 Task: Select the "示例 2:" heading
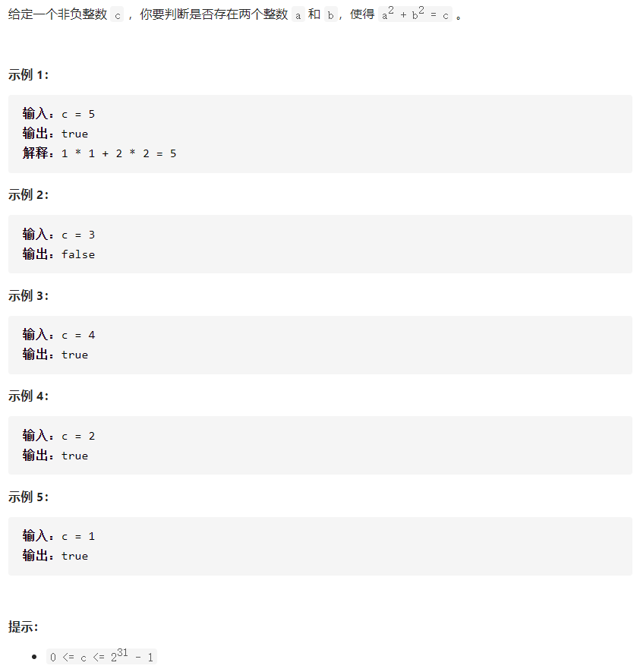pyautogui.click(x=29, y=194)
